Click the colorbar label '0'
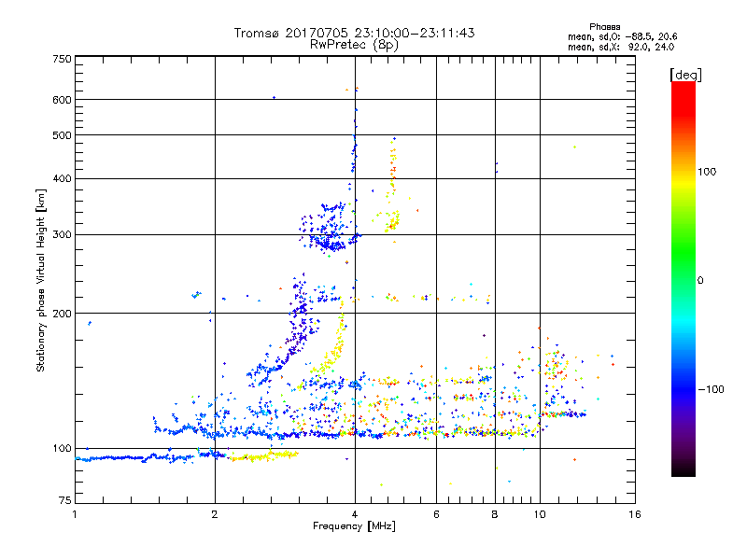The width and height of the screenshot is (747, 560). click(x=700, y=280)
